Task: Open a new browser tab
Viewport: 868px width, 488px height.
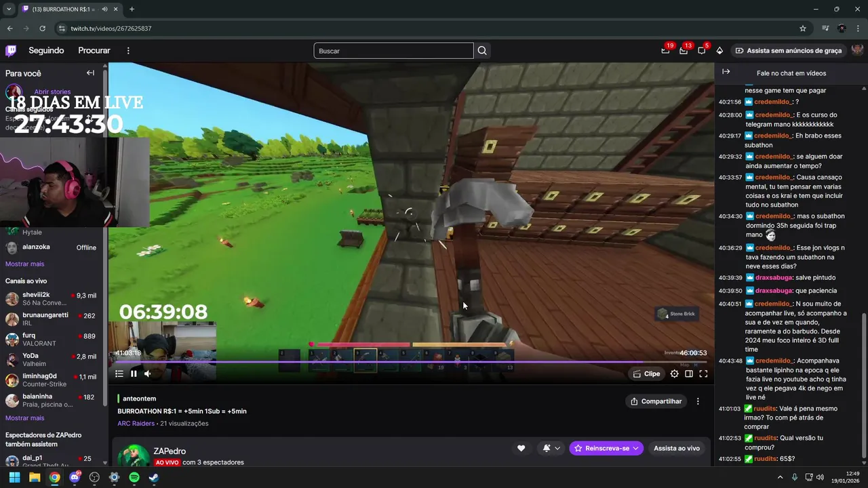Action: [x=132, y=9]
